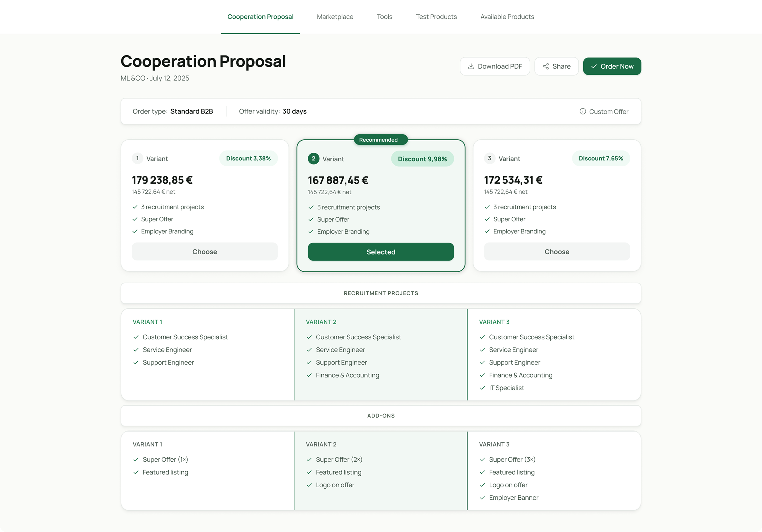Click the Add-ons section header
The width and height of the screenshot is (762, 532).
381,415
